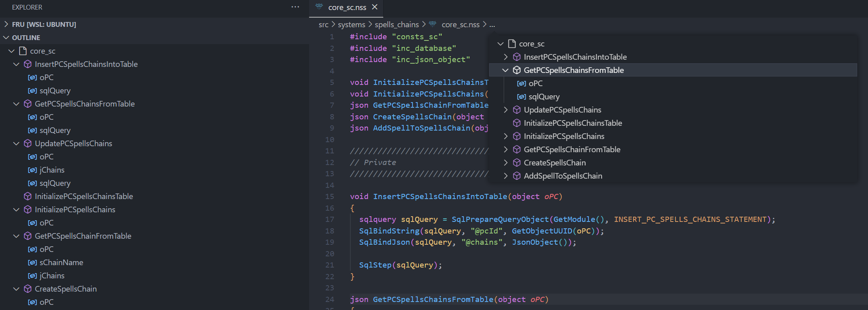Click GetPCSpellsChainsFromTable method icon in Outline
868x310 pixels.
click(x=28, y=104)
